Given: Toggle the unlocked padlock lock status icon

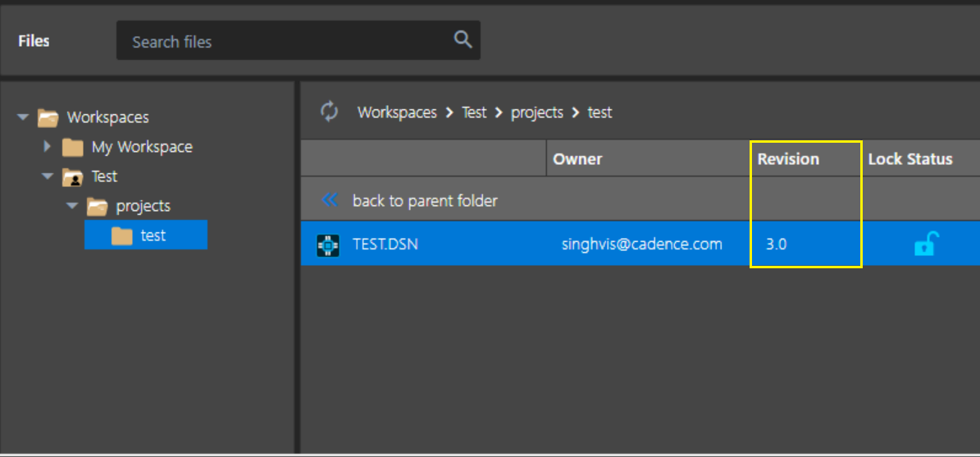Looking at the screenshot, I should (x=926, y=243).
